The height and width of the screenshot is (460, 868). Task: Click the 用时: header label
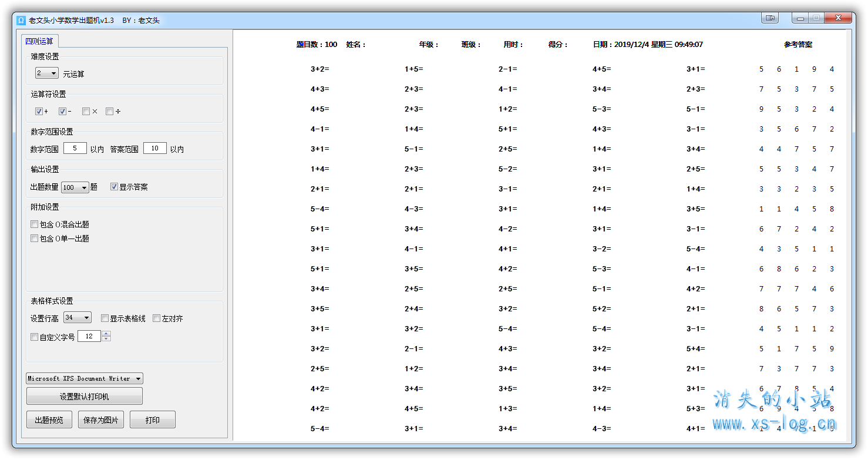(x=513, y=45)
